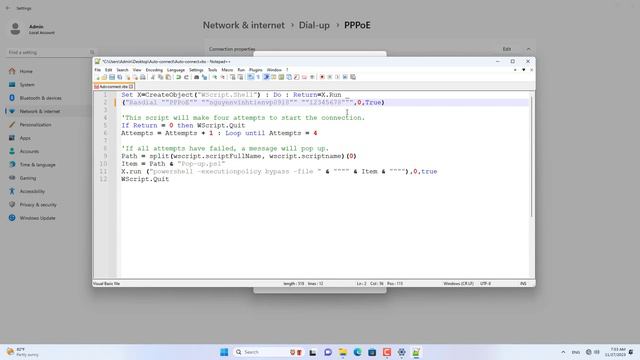The width and height of the screenshot is (640, 360).
Task: Open Bluetooth & devices in Settings
Action: click(x=40, y=98)
